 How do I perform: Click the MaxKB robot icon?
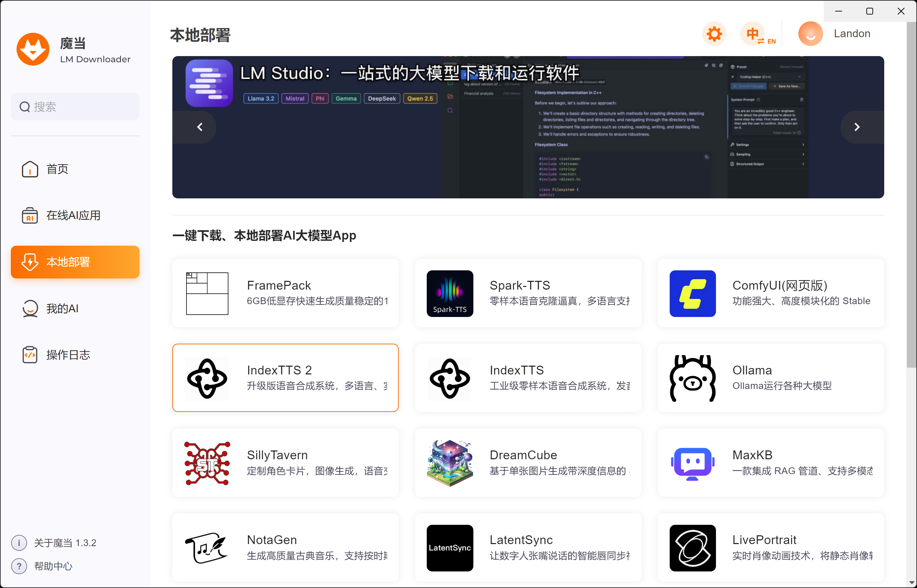pos(693,464)
